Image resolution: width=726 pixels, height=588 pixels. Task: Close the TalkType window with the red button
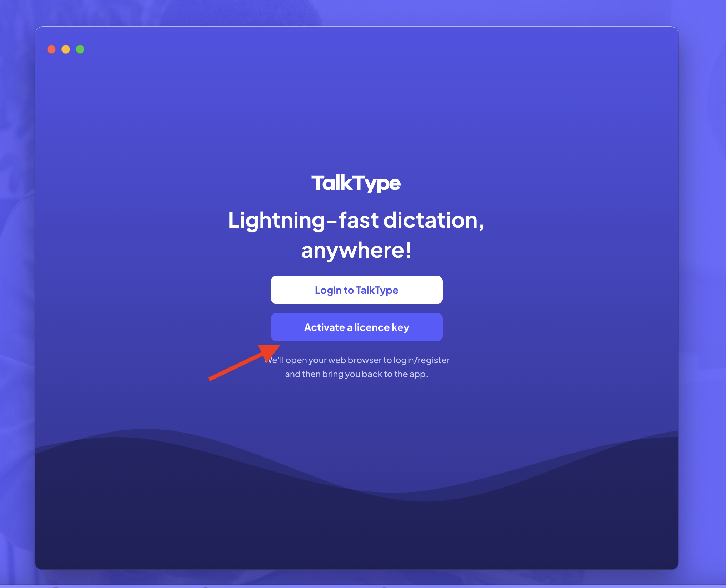51,49
